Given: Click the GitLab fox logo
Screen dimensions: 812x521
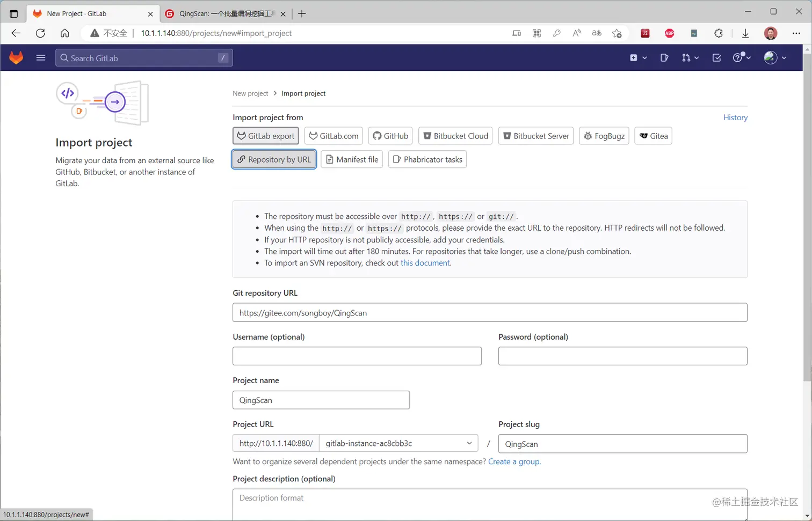Looking at the screenshot, I should (x=16, y=57).
